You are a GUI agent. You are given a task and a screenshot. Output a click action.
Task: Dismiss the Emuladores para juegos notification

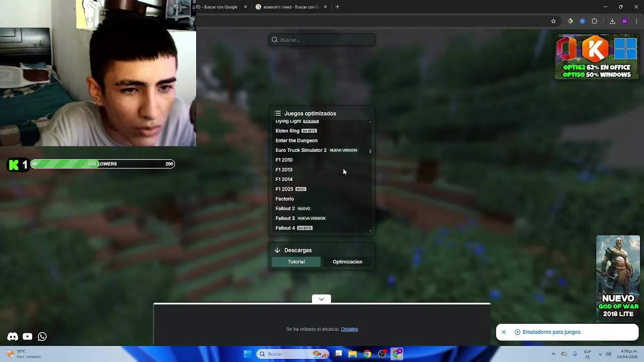504,332
